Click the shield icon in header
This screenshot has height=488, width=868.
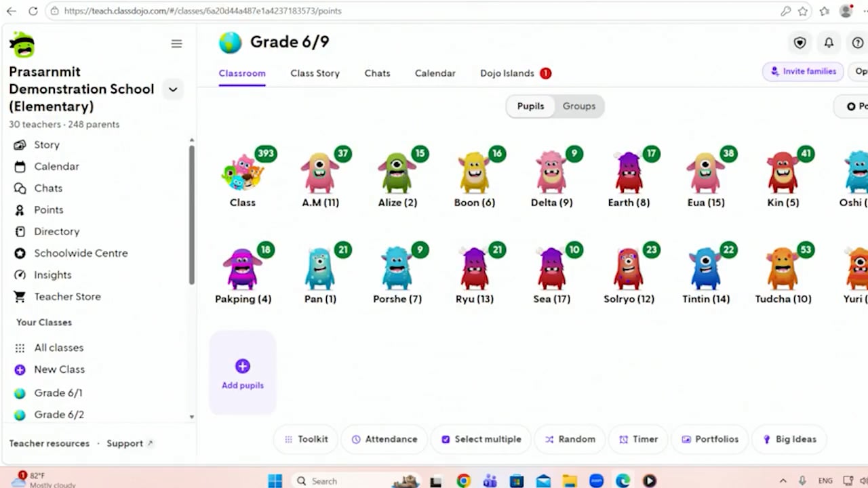click(x=800, y=43)
